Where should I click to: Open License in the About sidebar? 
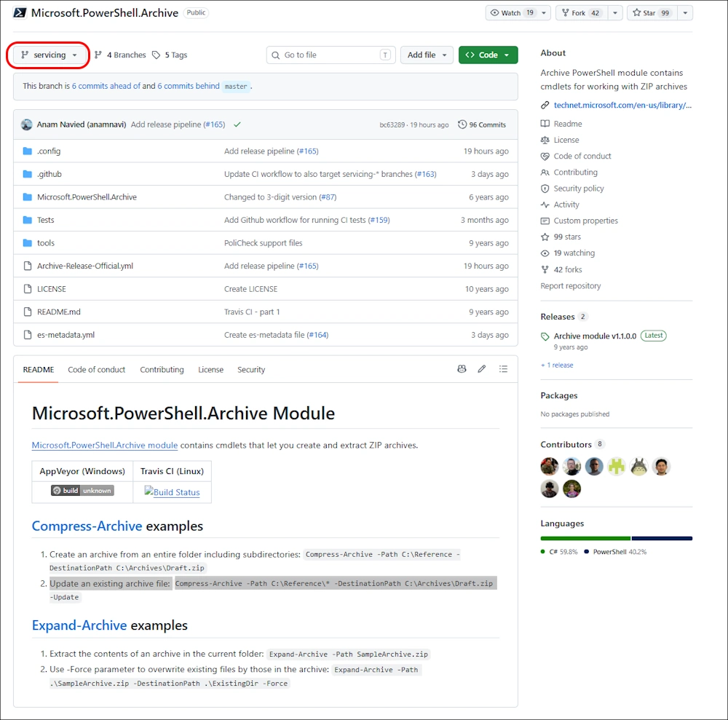coord(559,140)
